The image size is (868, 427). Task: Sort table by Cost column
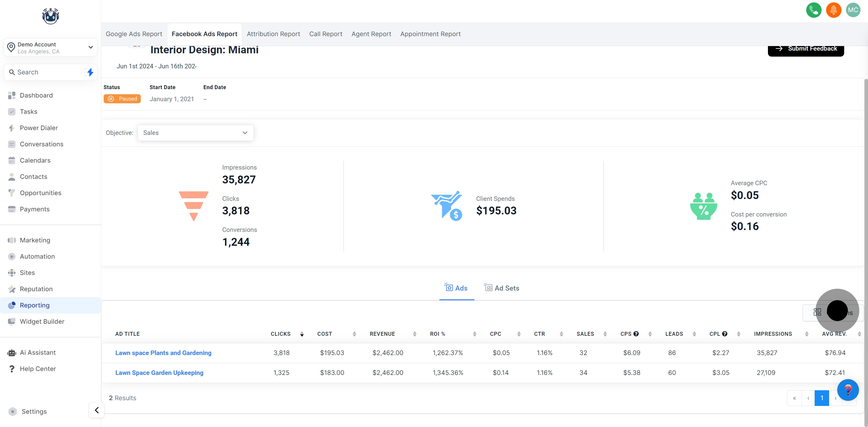pyautogui.click(x=354, y=334)
